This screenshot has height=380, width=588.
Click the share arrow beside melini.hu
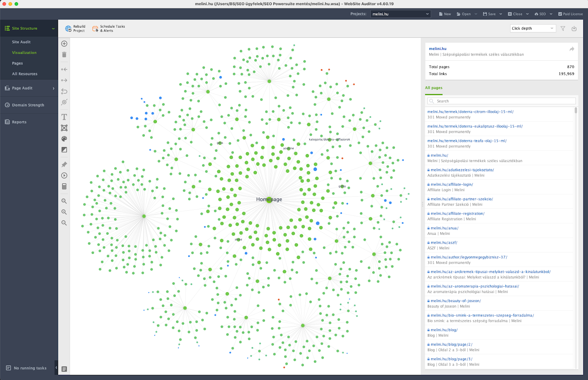coord(572,49)
